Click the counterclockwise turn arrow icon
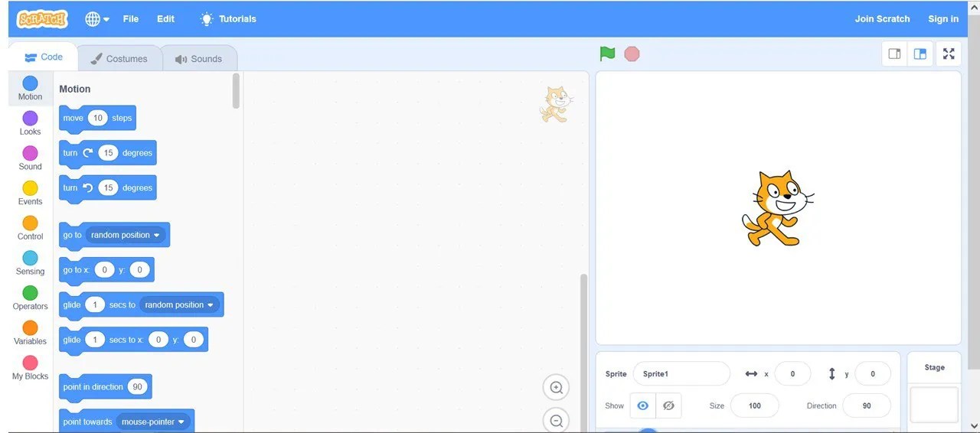This screenshot has width=980, height=433. (x=88, y=187)
